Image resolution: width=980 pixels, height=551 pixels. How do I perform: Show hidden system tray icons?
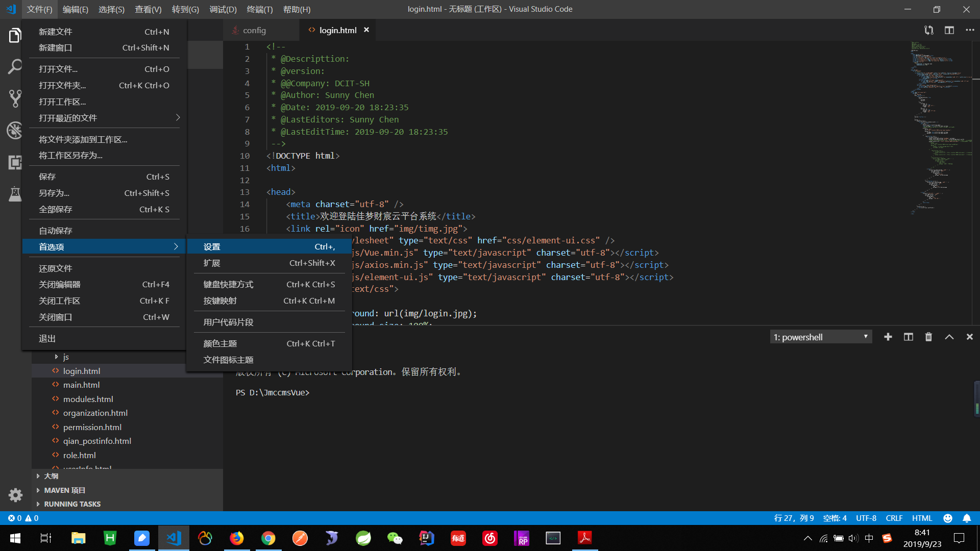click(807, 538)
